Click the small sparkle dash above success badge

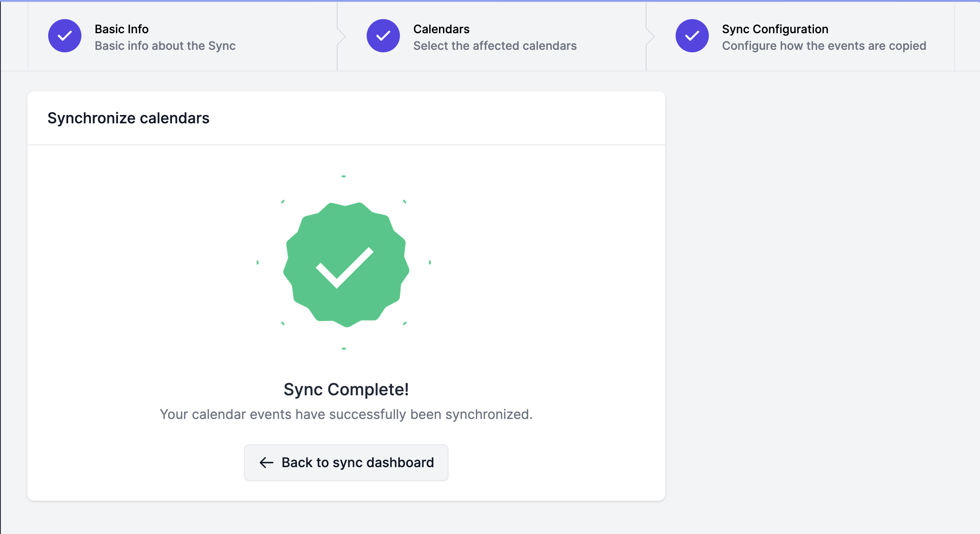tap(343, 176)
